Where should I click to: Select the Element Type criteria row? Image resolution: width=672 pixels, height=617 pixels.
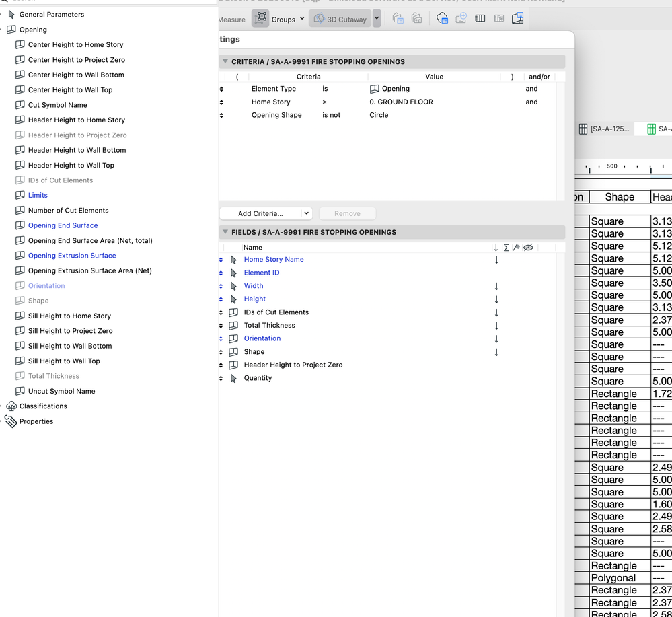click(387, 89)
